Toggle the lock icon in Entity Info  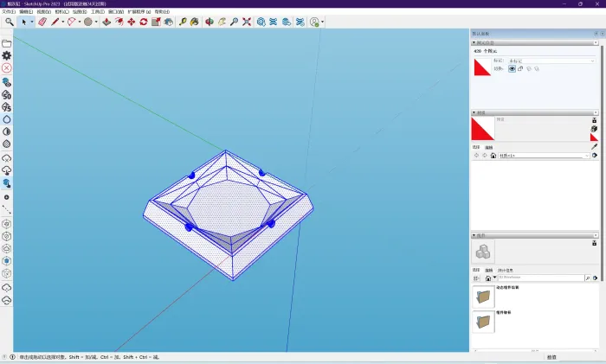point(520,68)
